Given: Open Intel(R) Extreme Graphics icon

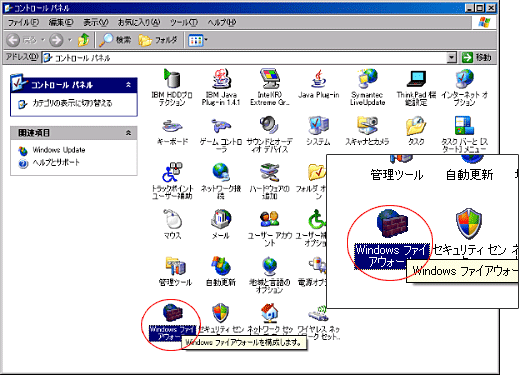Looking at the screenshot, I should pos(270,78).
